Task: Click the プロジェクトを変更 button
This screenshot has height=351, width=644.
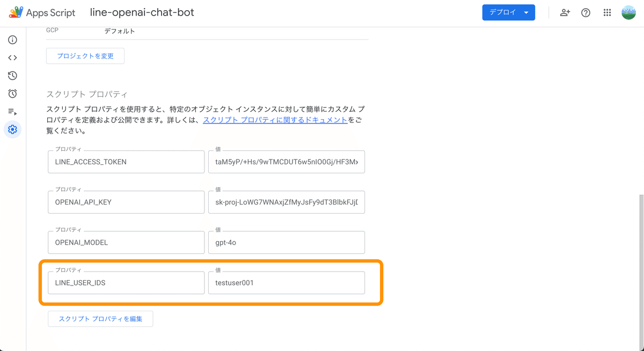Action: (85, 56)
